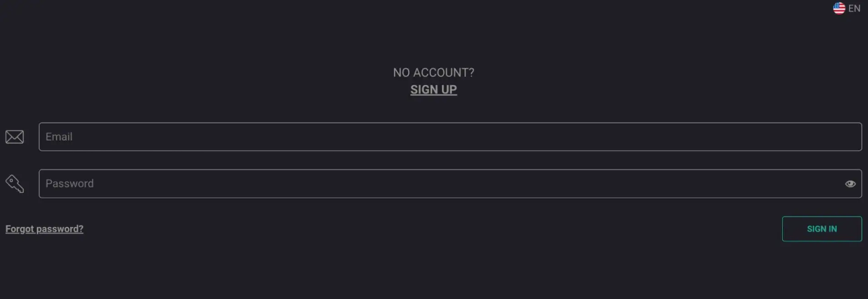Click the Password placeholder text
The height and width of the screenshot is (299, 868).
[x=69, y=184]
